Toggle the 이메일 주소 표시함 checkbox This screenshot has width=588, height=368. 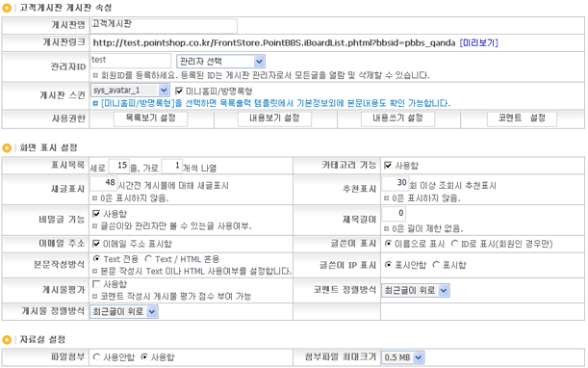click(x=96, y=244)
